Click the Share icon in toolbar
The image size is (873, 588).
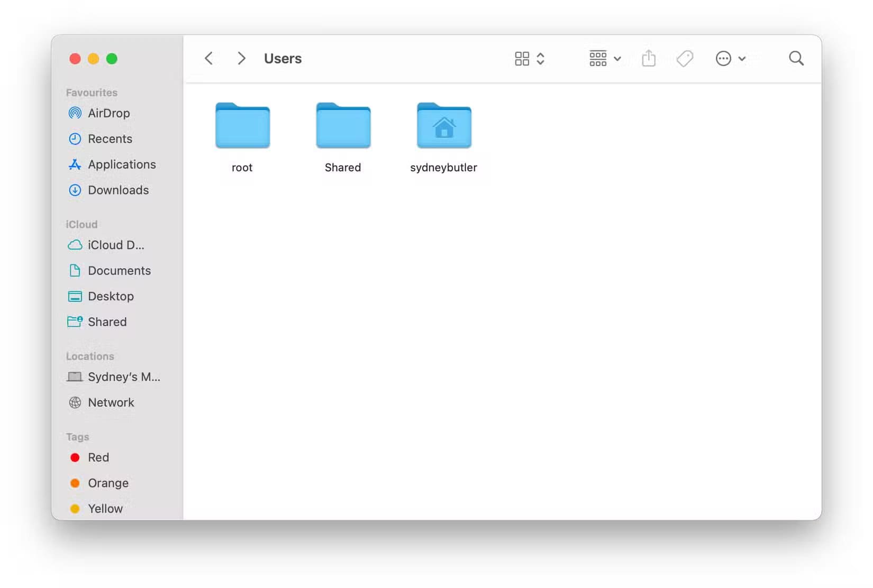pyautogui.click(x=648, y=58)
